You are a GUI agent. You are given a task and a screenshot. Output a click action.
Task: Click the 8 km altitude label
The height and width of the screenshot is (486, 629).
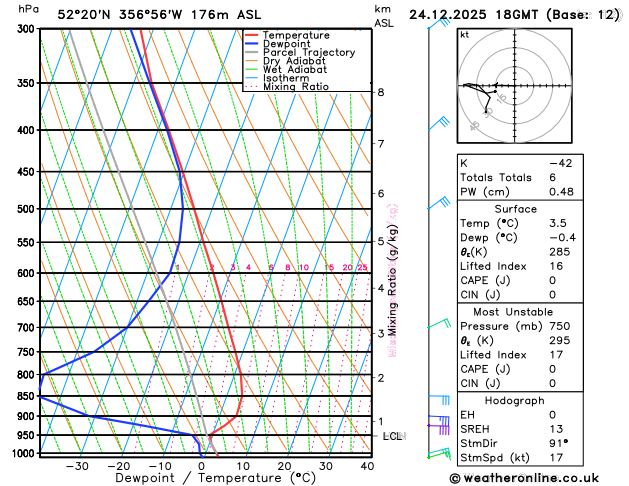coord(380,92)
